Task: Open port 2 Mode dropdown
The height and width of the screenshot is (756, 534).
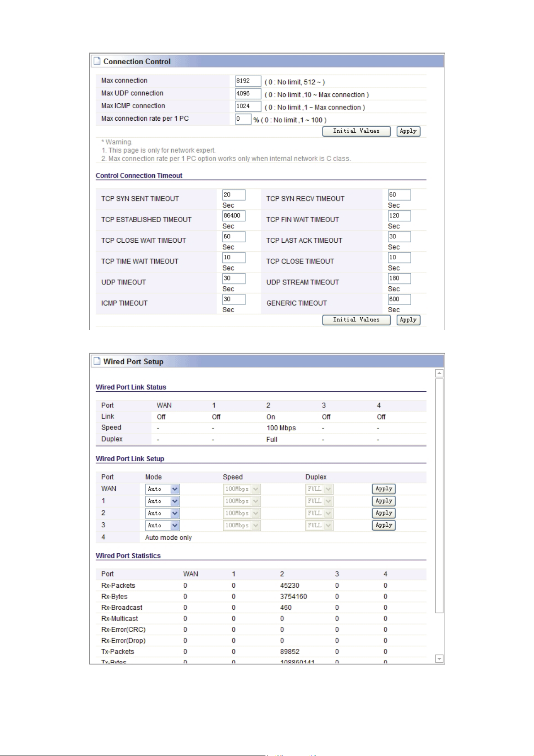Action: 162,513
